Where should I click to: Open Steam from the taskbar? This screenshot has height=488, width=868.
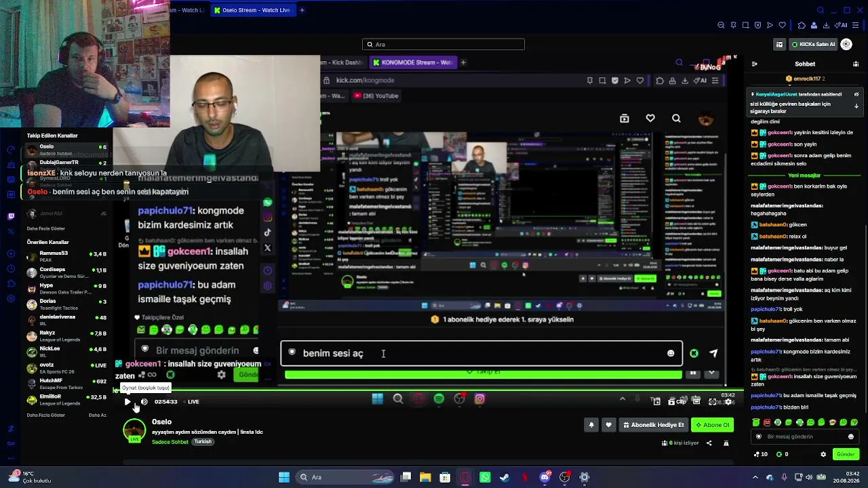click(x=505, y=477)
